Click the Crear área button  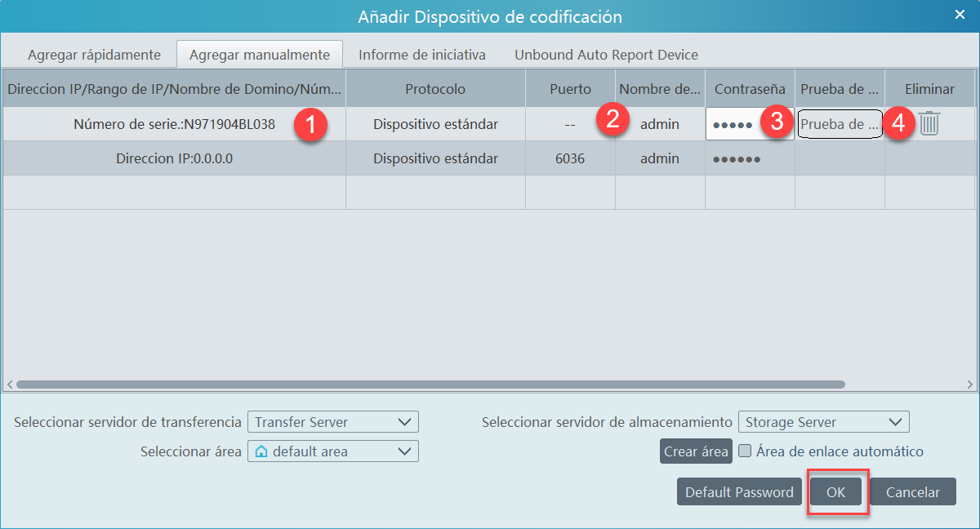(x=696, y=451)
